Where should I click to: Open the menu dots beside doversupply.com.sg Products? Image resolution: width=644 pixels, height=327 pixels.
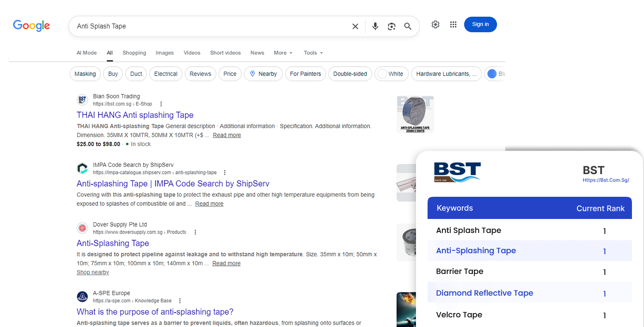[x=195, y=232]
